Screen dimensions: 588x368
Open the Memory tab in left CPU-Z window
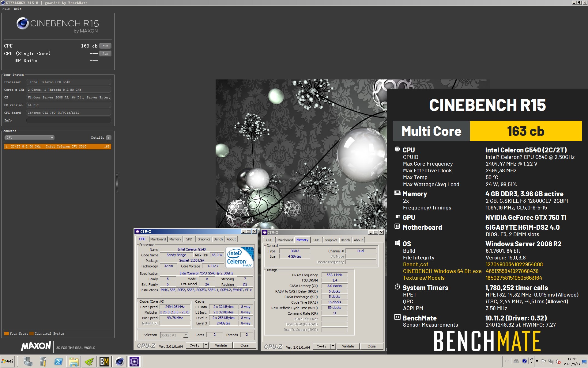tap(175, 239)
